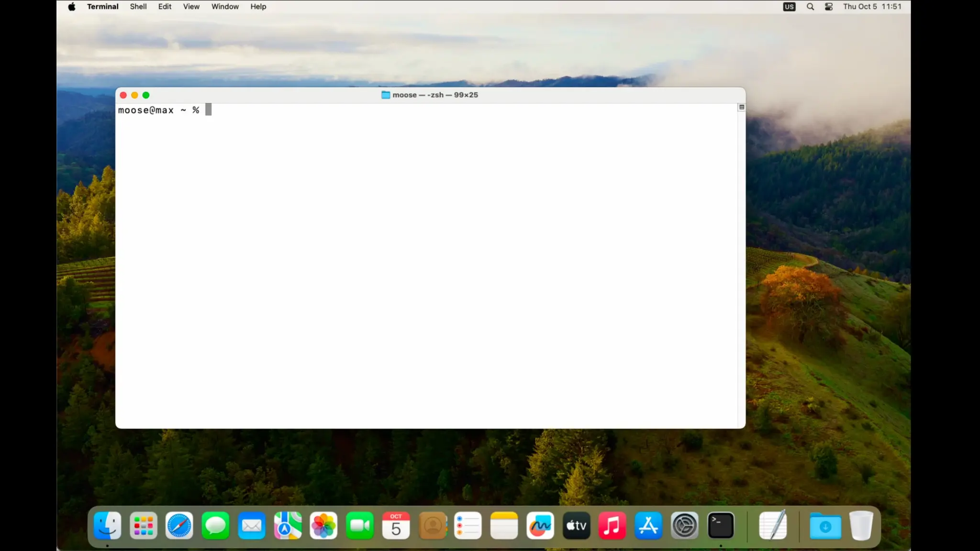Image resolution: width=980 pixels, height=551 pixels.
Task: Open Messages app in Dock
Action: click(215, 526)
